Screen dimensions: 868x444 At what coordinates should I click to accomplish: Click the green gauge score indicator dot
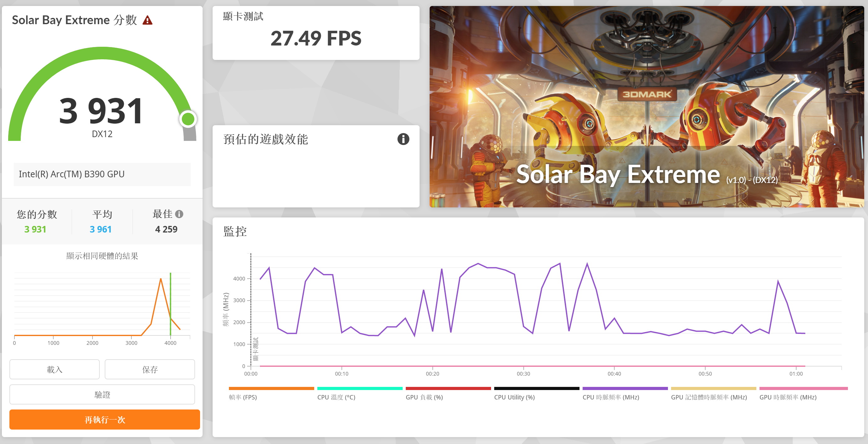pos(188,119)
